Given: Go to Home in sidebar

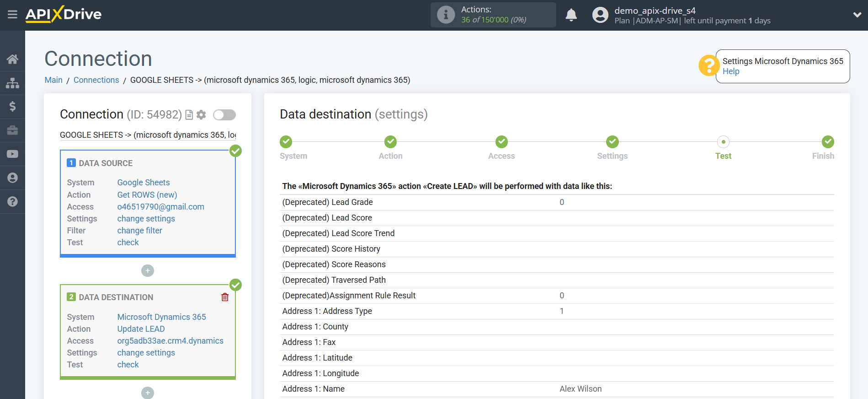Looking at the screenshot, I should pos(12,59).
